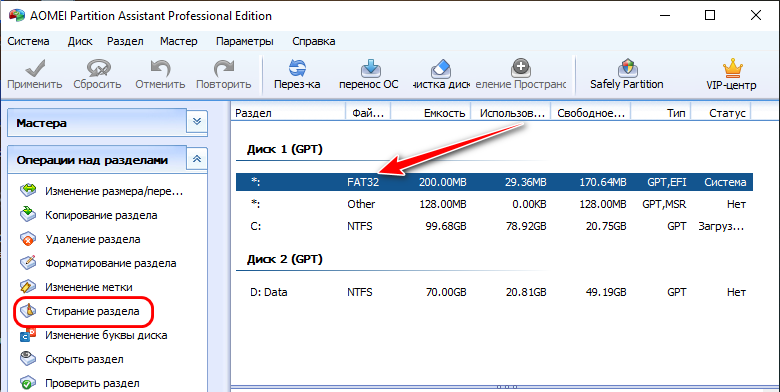The height and width of the screenshot is (392, 780).
Task: Open the Справка menu
Action: coord(313,41)
